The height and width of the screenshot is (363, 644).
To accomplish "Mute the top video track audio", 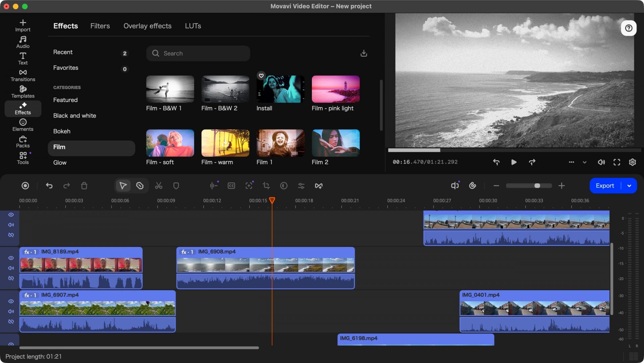I will [11, 225].
